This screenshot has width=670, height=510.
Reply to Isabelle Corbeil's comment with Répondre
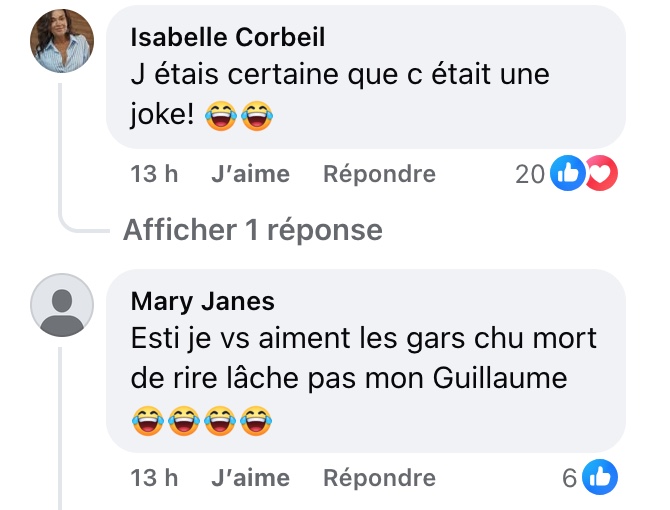point(379,174)
